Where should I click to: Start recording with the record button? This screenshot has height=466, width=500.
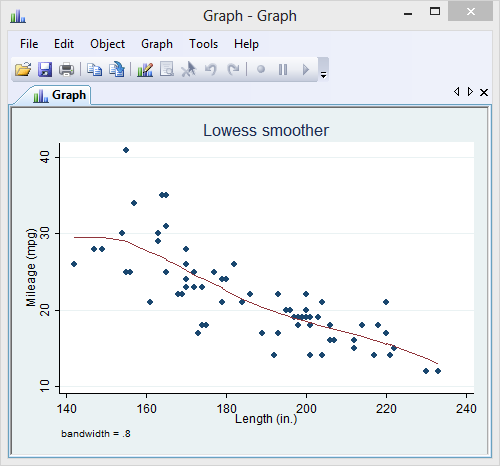tap(261, 69)
